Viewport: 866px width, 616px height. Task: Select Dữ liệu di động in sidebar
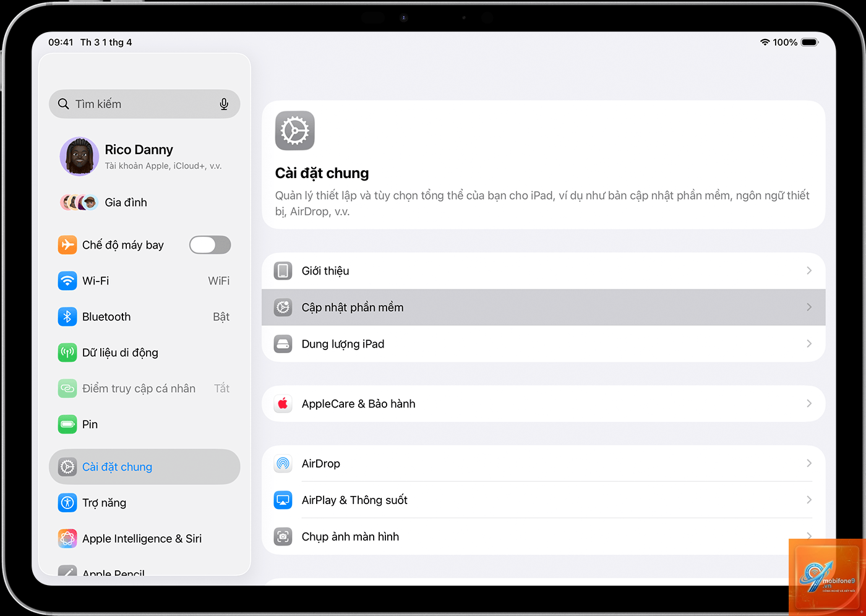145,353
